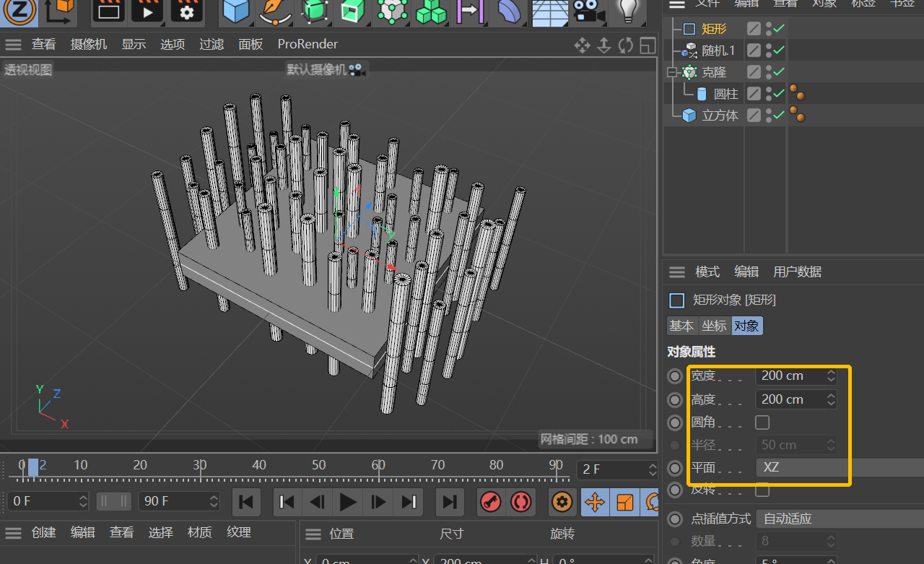Click the 90 F end frame stepper
This screenshot has width=924, height=564.
(x=214, y=500)
